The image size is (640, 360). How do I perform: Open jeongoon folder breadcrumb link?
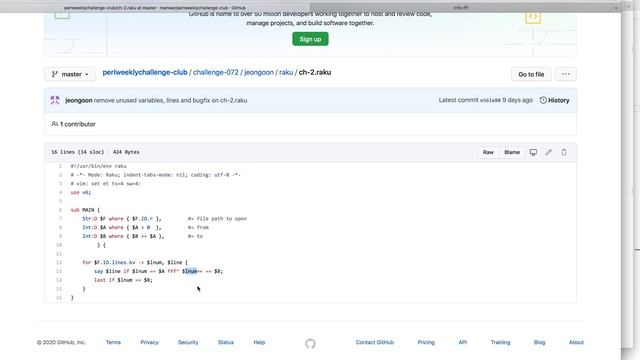tap(259, 72)
